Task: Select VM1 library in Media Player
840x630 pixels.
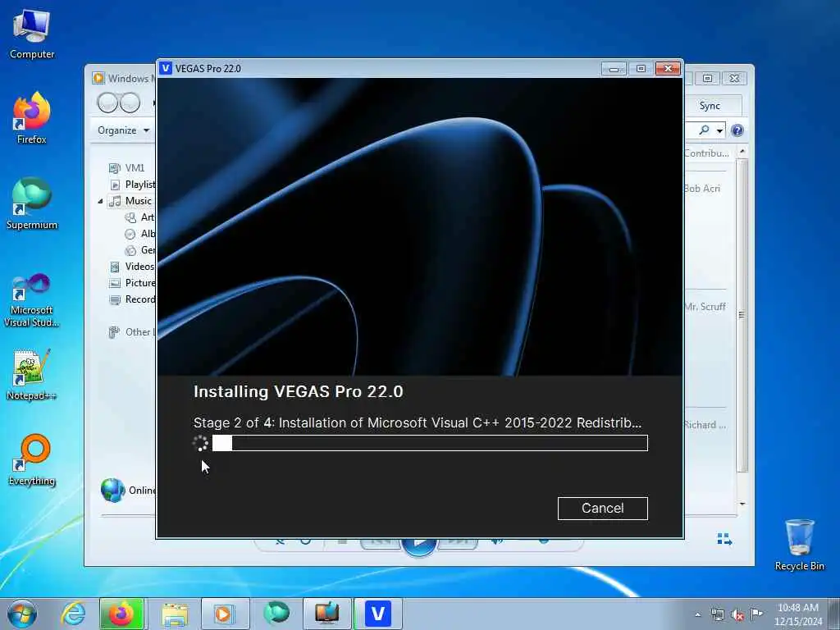Action: [126, 167]
